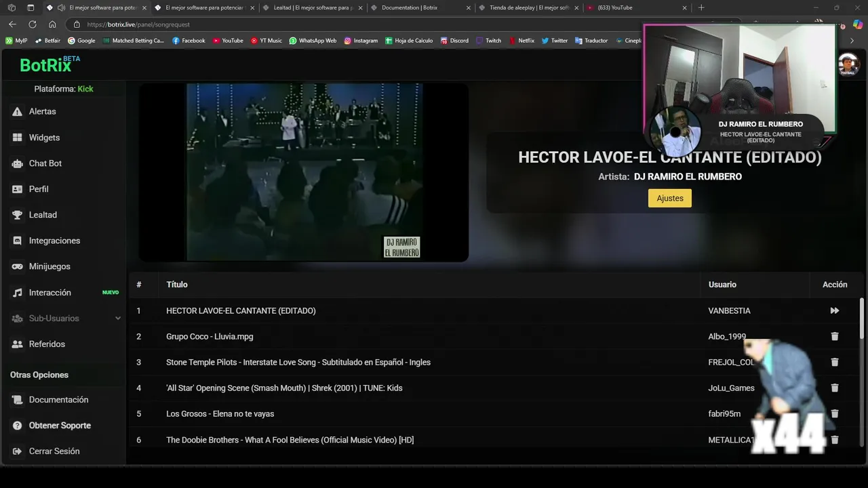Screen dimensions: 868x488
Task: Open the Matched Betting bookmark
Action: click(134, 41)
